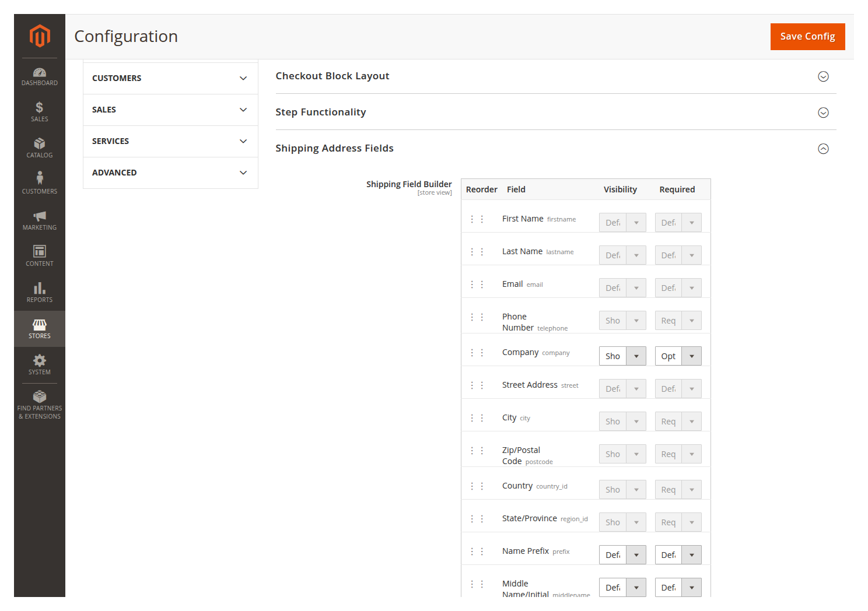Open Company required dropdown
This screenshot has height=611, width=868.
click(678, 356)
